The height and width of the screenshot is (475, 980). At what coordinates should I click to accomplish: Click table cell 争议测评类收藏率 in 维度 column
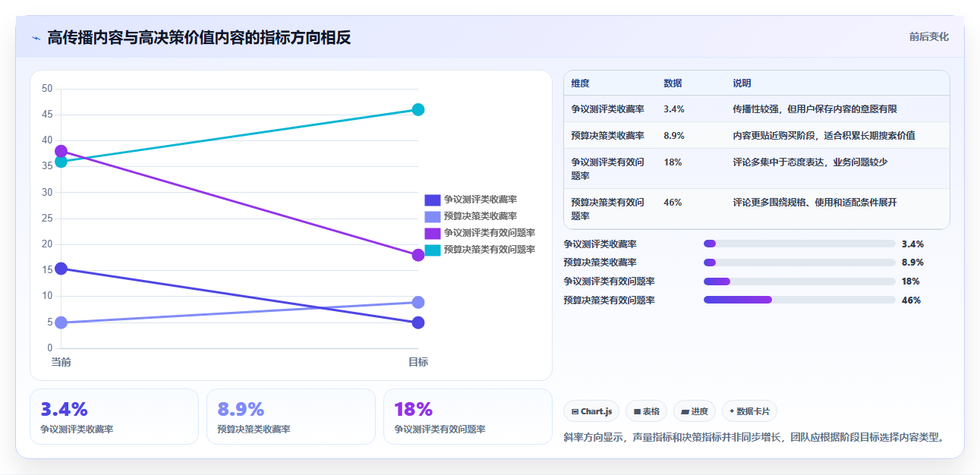tap(608, 109)
